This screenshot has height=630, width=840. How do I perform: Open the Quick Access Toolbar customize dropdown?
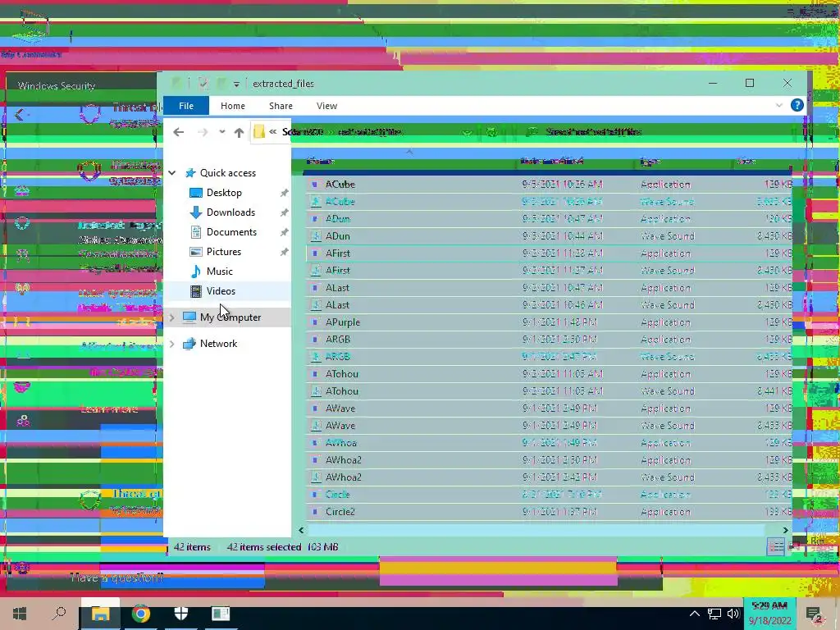coord(236,84)
